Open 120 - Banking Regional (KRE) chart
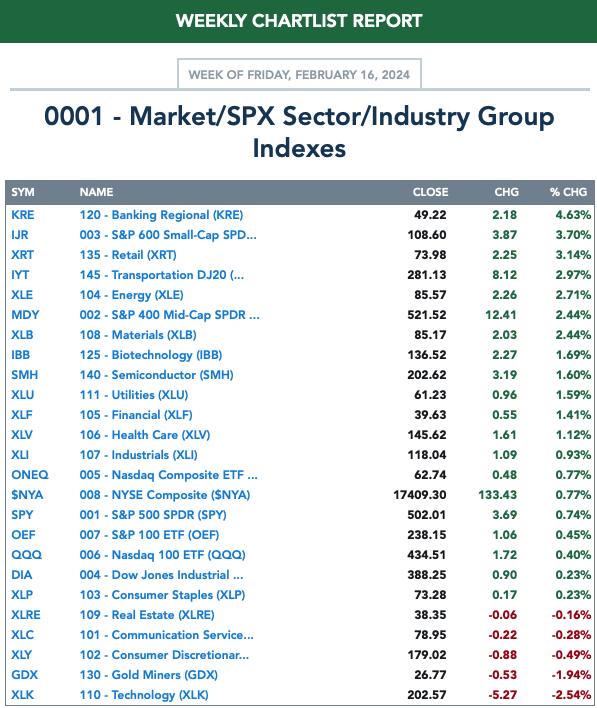This screenshot has width=597, height=708. [x=161, y=215]
